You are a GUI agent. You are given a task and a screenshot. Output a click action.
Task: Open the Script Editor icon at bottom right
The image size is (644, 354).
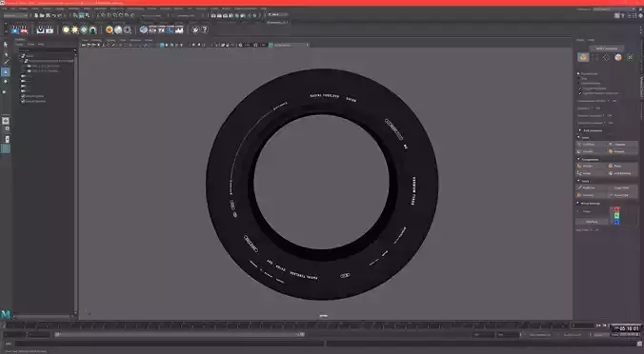coord(640,344)
